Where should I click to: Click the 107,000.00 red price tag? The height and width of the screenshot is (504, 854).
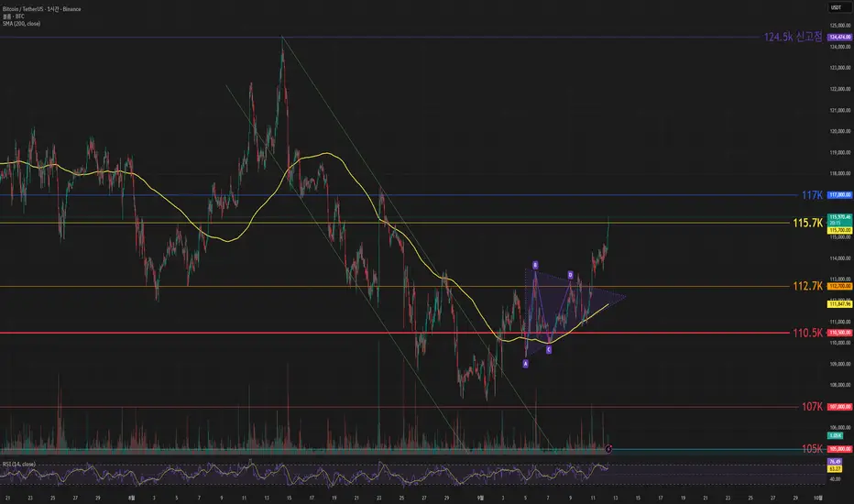(840, 407)
